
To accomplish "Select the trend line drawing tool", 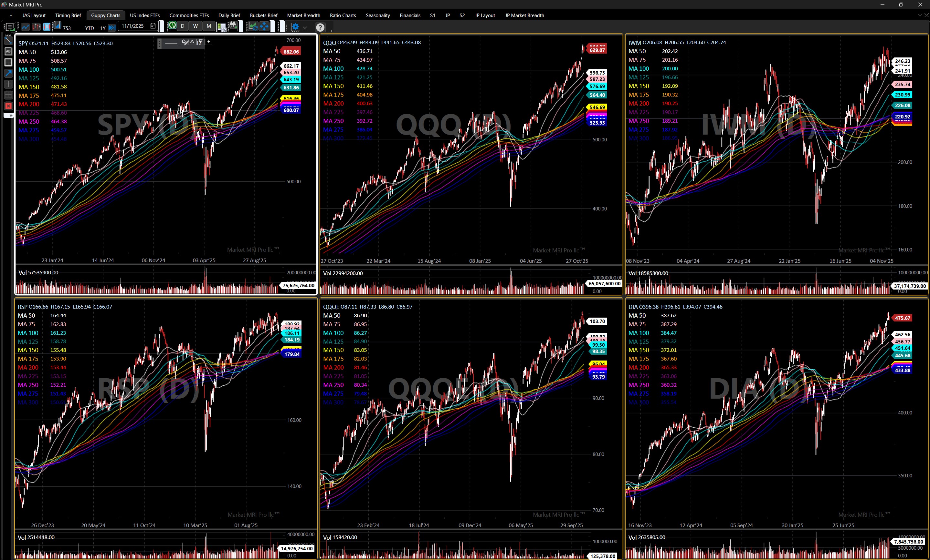I will [8, 40].
